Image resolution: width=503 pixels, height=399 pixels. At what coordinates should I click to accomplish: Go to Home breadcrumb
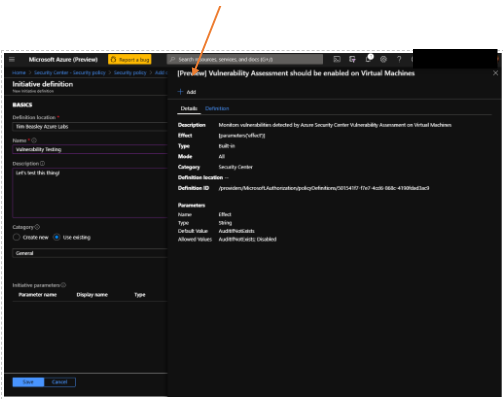click(x=19, y=73)
